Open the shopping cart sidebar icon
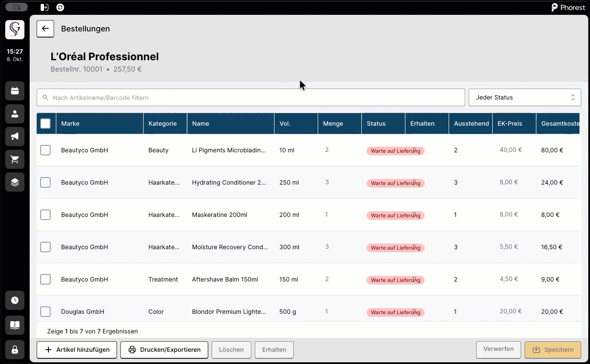The image size is (590, 364). [x=15, y=159]
